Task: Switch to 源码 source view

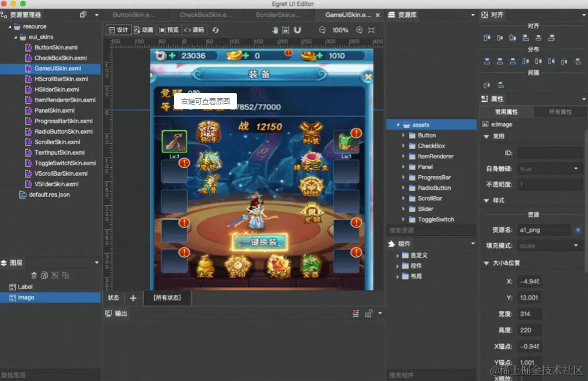Action: (194, 30)
